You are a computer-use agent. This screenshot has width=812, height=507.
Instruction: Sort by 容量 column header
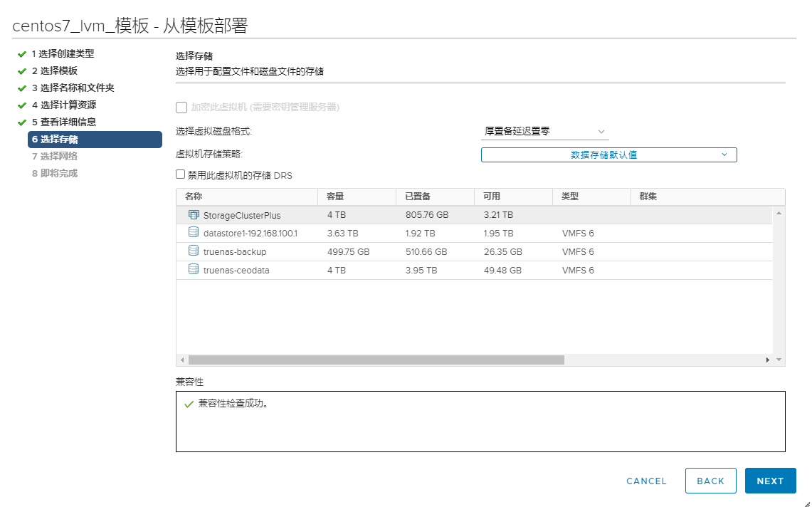pos(357,197)
